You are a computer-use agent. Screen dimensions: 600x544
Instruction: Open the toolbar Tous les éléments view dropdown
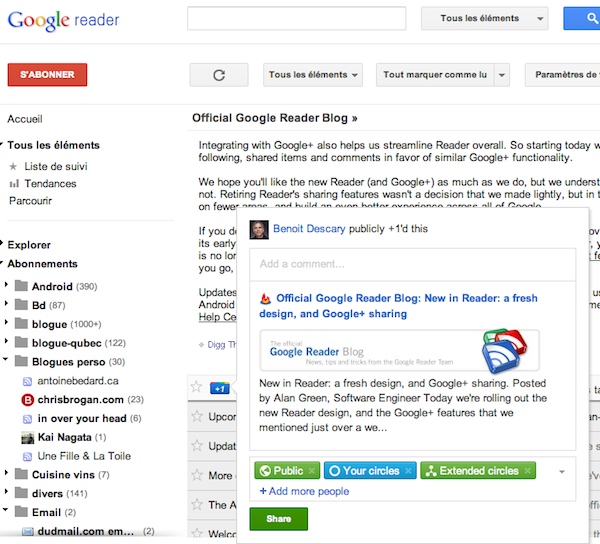click(313, 75)
